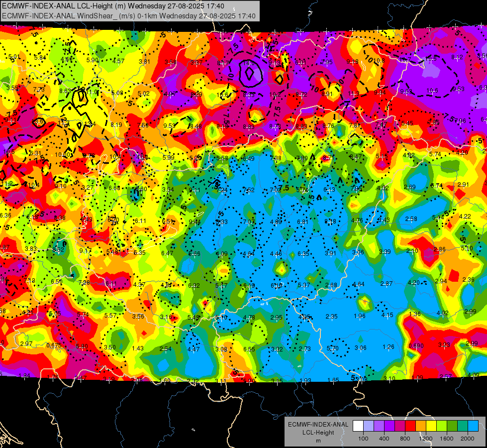Click the teal legend color swatch
This screenshot has height=448, width=487.
tap(463, 426)
